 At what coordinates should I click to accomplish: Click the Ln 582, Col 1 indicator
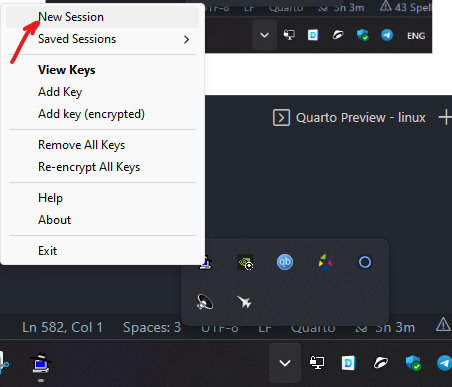(x=62, y=327)
